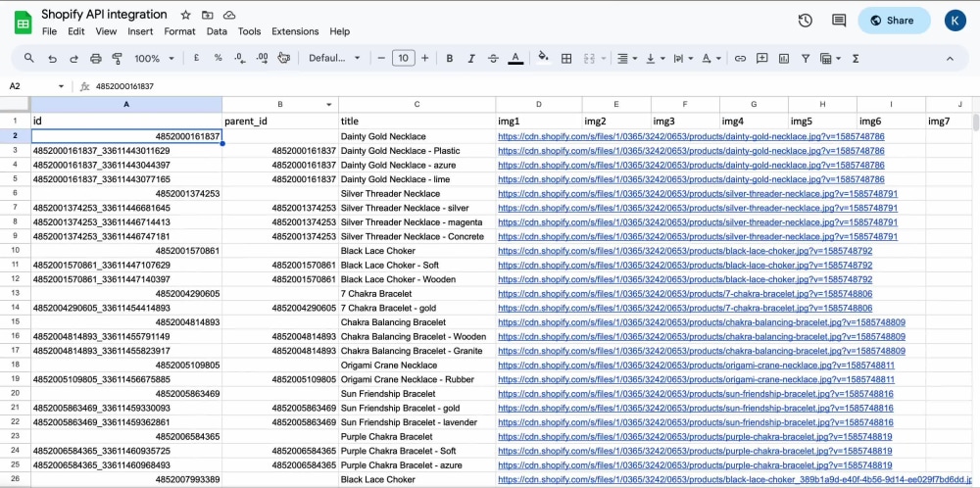Image resolution: width=980 pixels, height=488 pixels.
Task: Decrease decimal places
Action: click(239, 58)
